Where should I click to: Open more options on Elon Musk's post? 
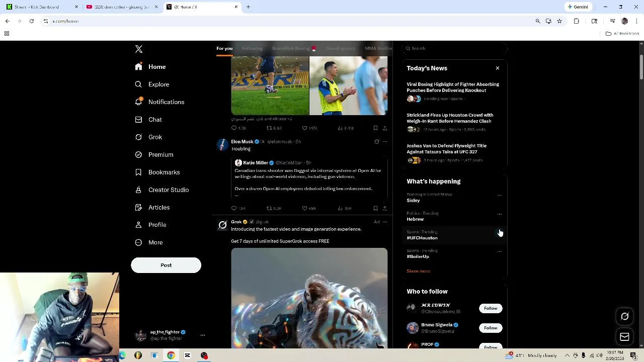(x=385, y=142)
